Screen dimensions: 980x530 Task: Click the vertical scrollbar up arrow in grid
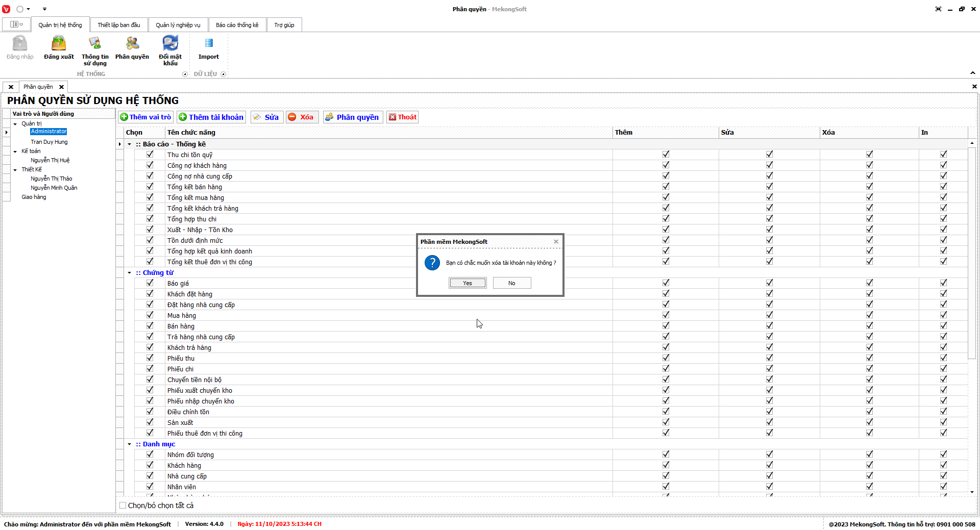tap(972, 143)
